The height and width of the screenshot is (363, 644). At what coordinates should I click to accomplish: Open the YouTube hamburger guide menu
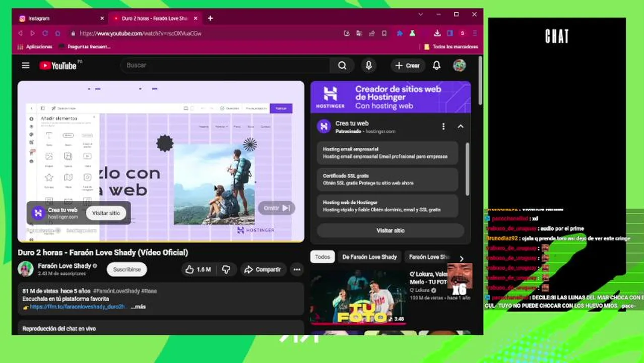click(26, 66)
